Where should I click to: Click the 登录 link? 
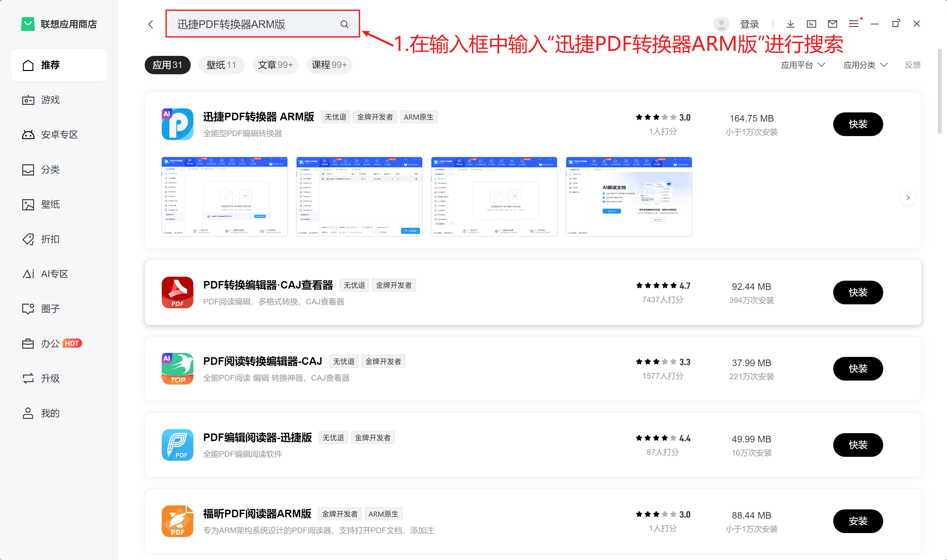tap(749, 25)
